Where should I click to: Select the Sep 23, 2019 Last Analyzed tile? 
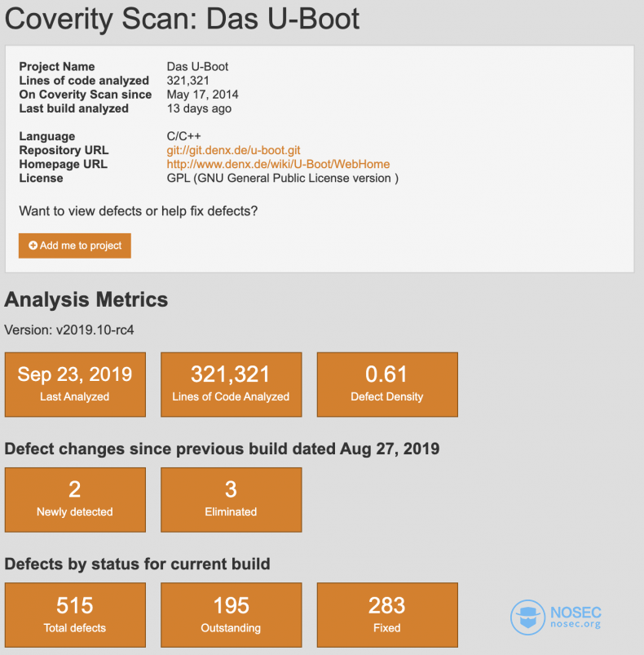click(x=75, y=384)
